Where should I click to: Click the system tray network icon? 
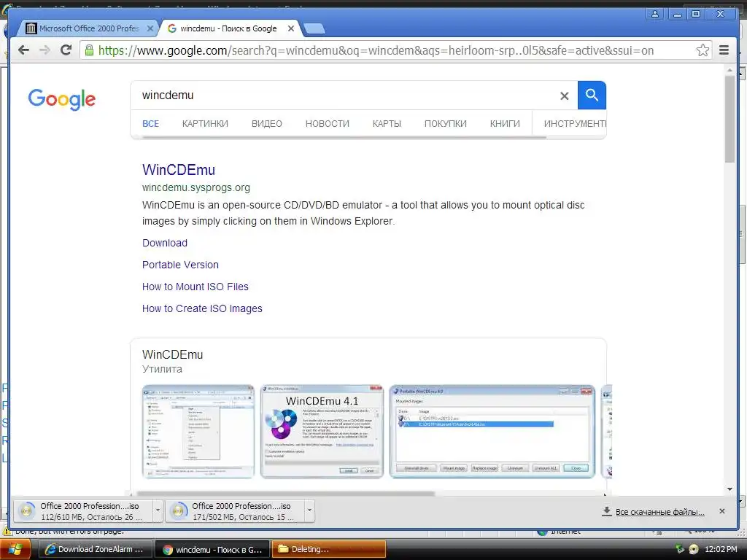(680, 549)
